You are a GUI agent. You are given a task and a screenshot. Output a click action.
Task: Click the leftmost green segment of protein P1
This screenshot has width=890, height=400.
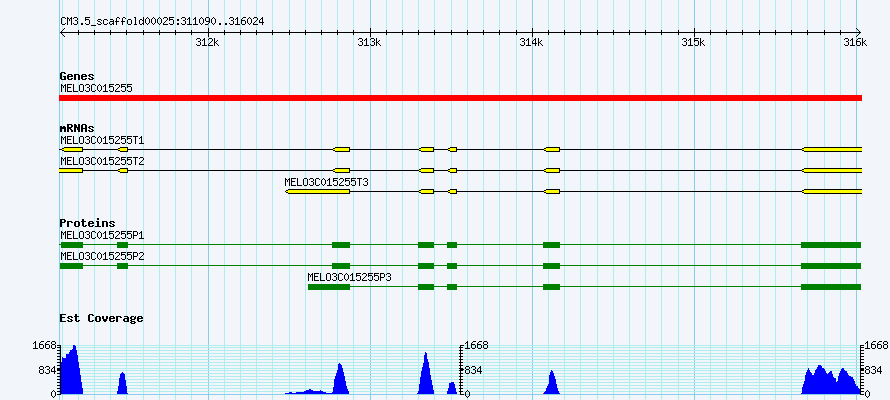click(x=72, y=245)
